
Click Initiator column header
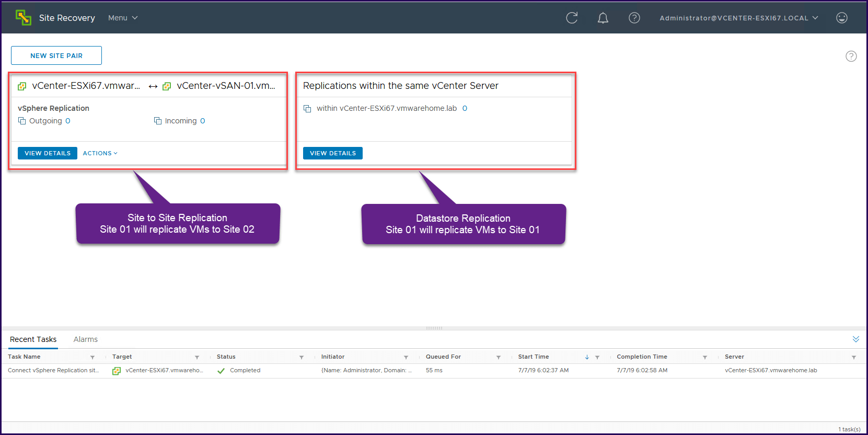pyautogui.click(x=333, y=357)
